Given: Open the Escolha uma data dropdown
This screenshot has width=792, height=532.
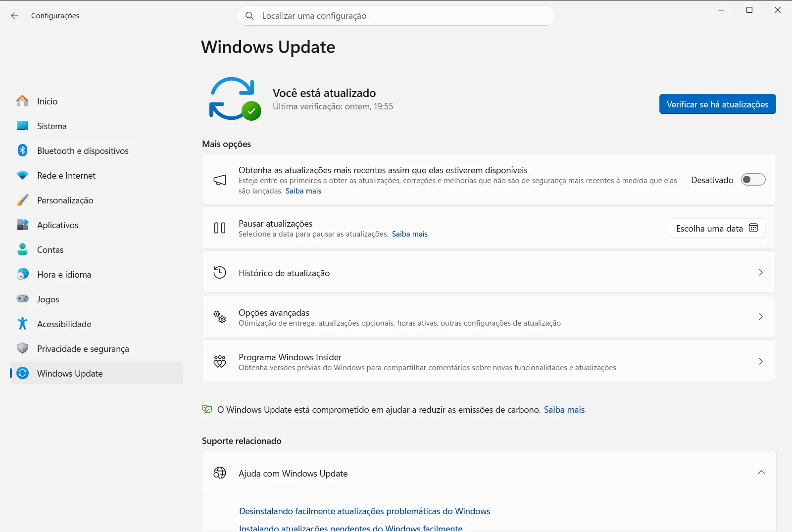Looking at the screenshot, I should click(x=717, y=228).
